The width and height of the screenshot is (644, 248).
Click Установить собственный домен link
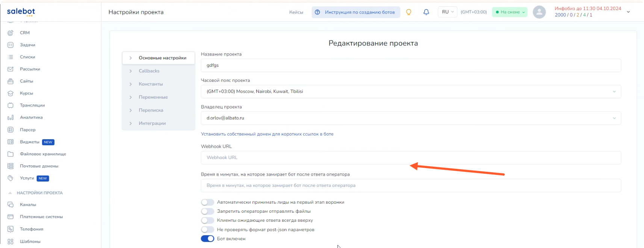(x=267, y=134)
